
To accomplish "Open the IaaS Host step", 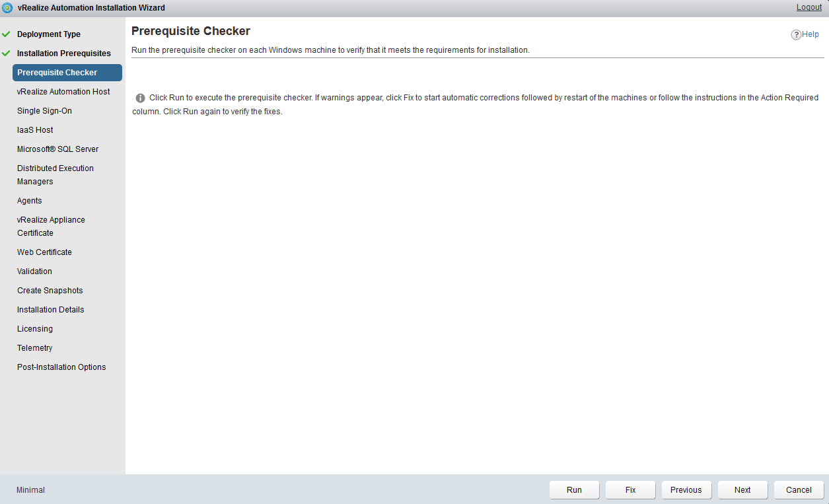I will tap(35, 130).
